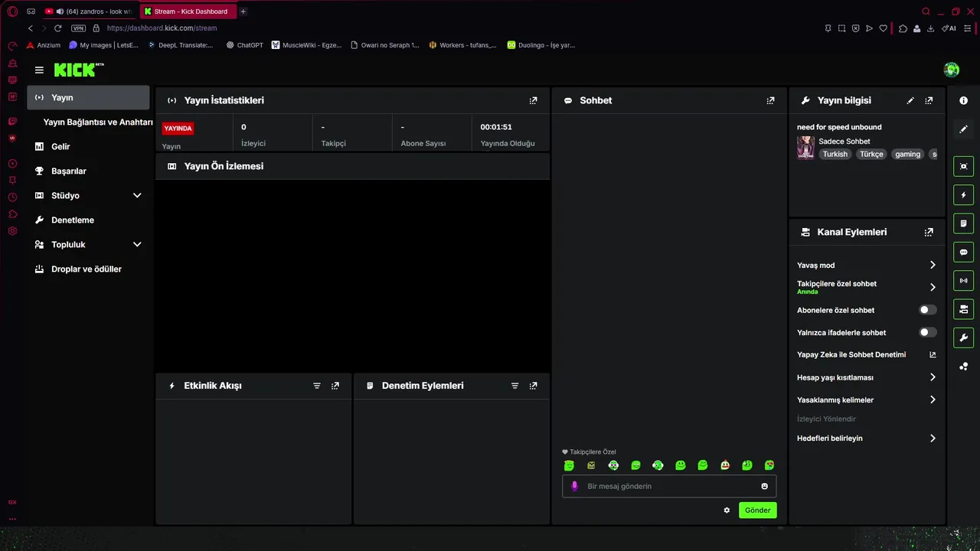Open Twitch icon in Opera sidebar
980x551 pixels.
tap(12, 121)
